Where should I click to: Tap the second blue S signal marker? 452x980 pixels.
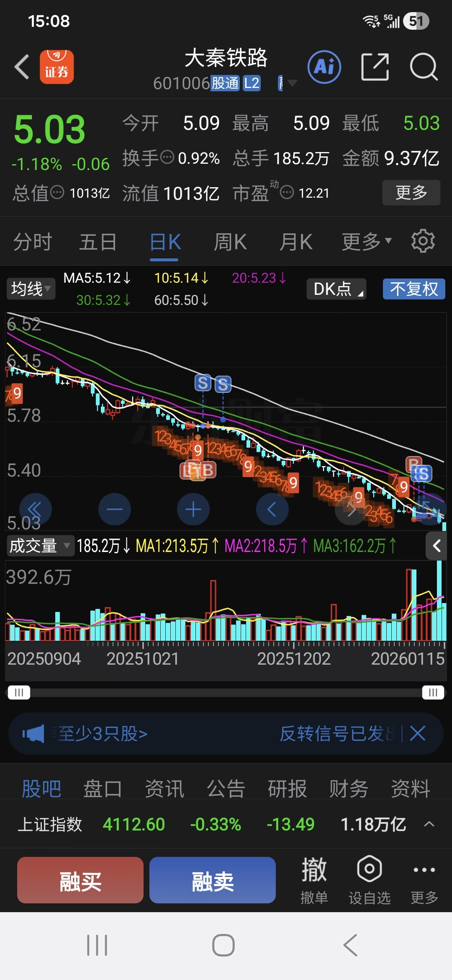point(223,384)
